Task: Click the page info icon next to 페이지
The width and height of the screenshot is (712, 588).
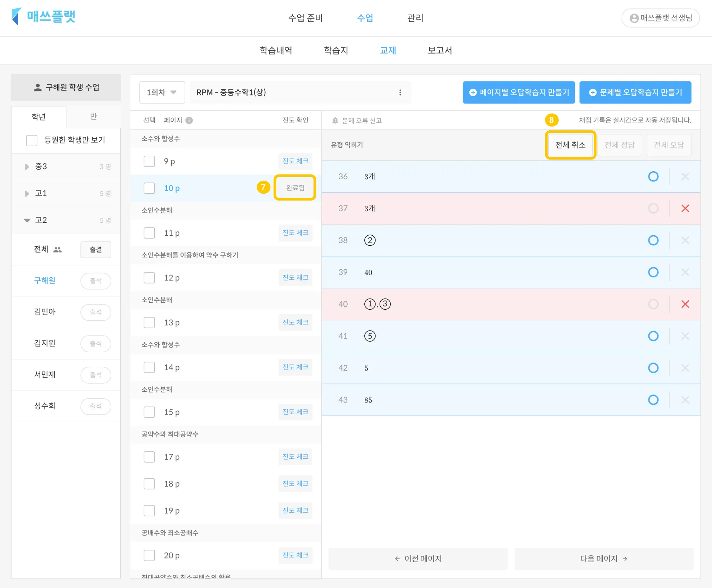Action: (x=189, y=120)
